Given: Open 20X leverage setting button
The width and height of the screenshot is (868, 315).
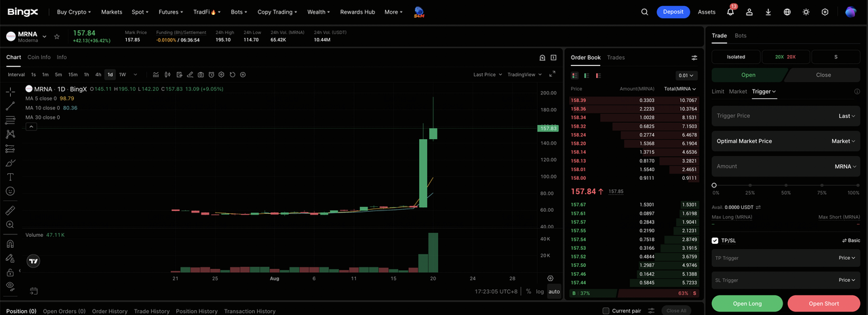Looking at the screenshot, I should click(785, 57).
